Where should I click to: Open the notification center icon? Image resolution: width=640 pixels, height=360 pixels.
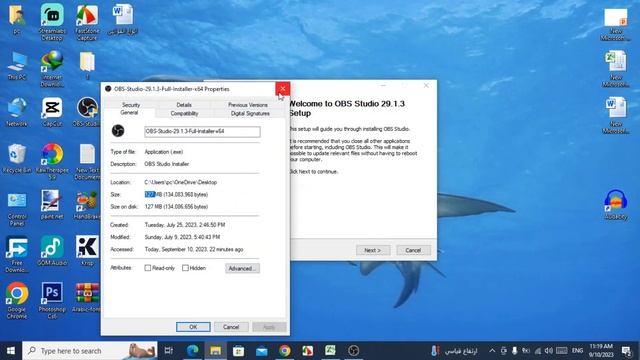[627, 351]
